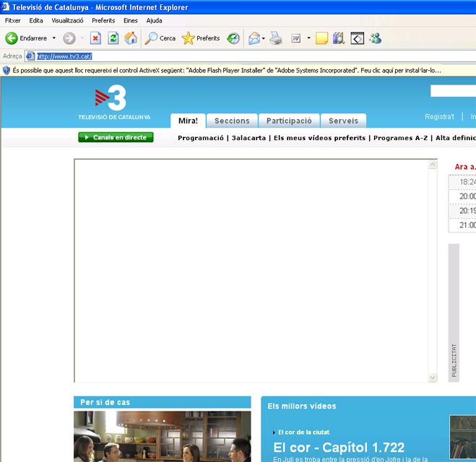This screenshot has width=476, height=462.
Task: Click the Mail envelope icon
Action: (x=254, y=38)
